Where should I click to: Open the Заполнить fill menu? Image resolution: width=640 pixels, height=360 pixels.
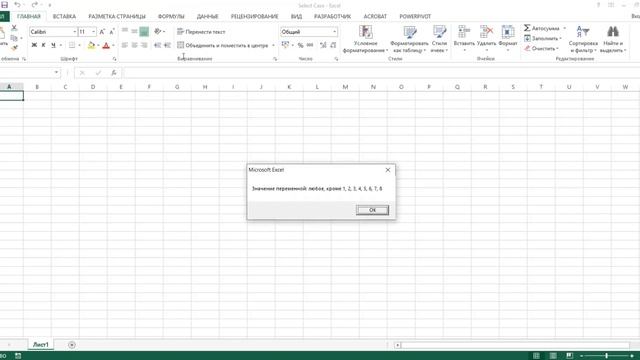543,38
